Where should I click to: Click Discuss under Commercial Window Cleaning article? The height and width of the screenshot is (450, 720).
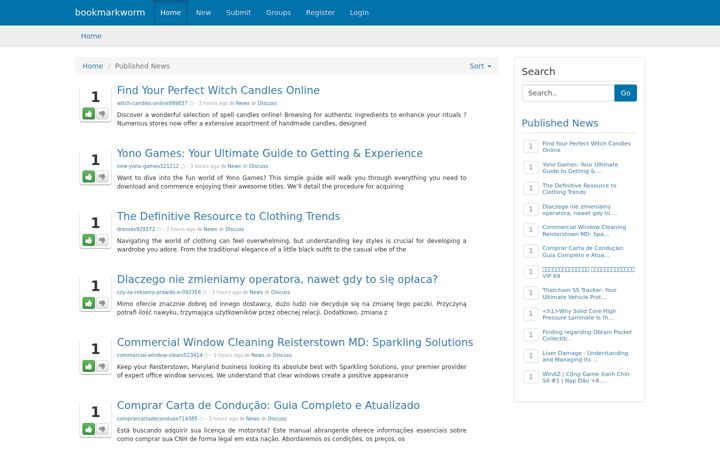(x=282, y=355)
